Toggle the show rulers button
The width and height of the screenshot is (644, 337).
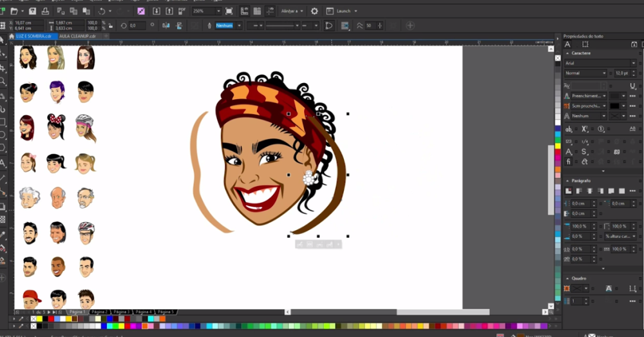click(244, 11)
